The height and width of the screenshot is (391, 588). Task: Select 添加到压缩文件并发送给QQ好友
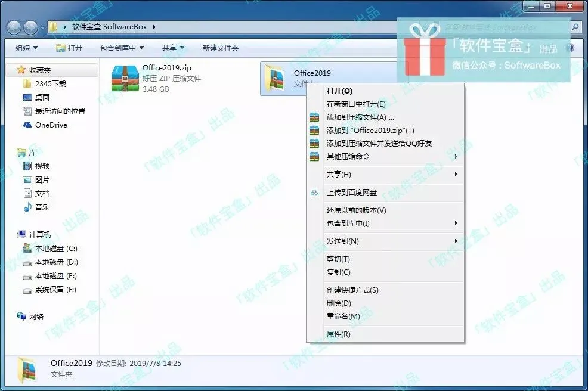pos(385,144)
